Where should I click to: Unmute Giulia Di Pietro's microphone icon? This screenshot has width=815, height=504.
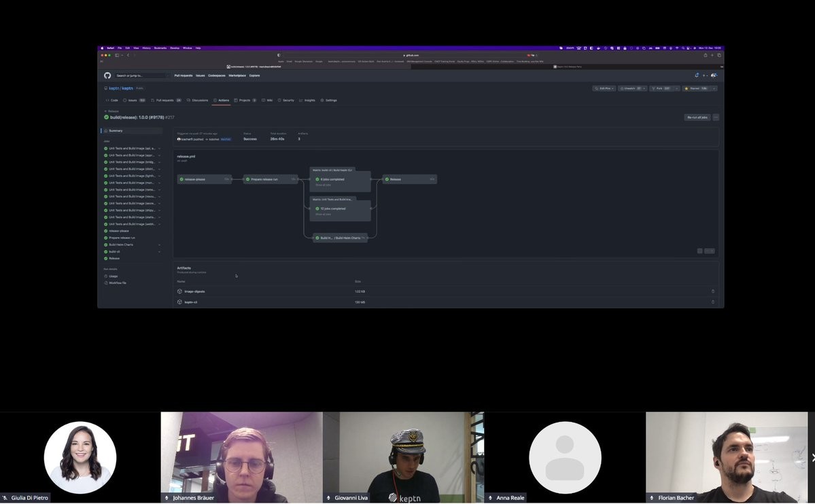click(5, 498)
